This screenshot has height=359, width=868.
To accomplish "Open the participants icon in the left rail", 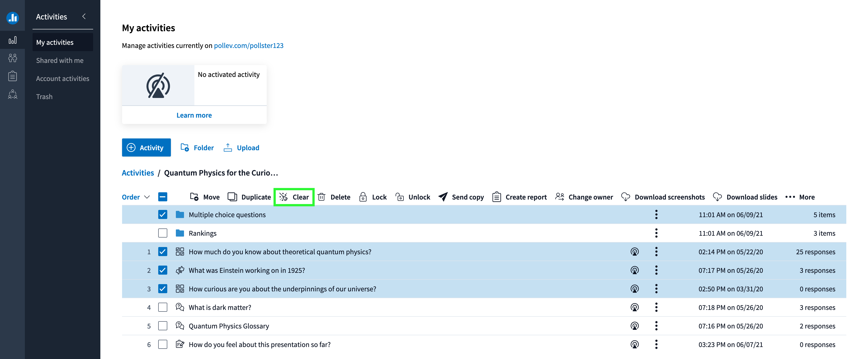I will tap(12, 58).
